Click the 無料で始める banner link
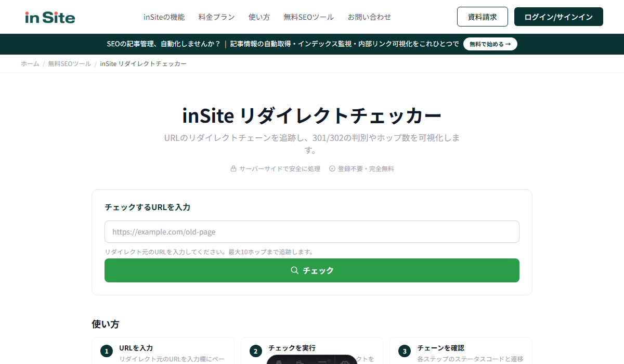The width and height of the screenshot is (624, 364). pyautogui.click(x=489, y=44)
